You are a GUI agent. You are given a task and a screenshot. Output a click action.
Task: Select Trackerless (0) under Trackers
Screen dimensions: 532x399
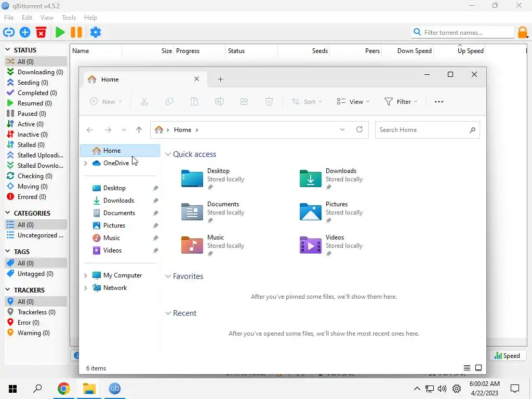point(36,312)
